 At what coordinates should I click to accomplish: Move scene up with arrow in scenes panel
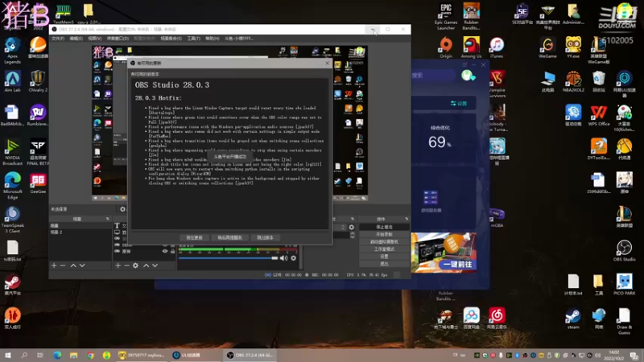tap(73, 265)
